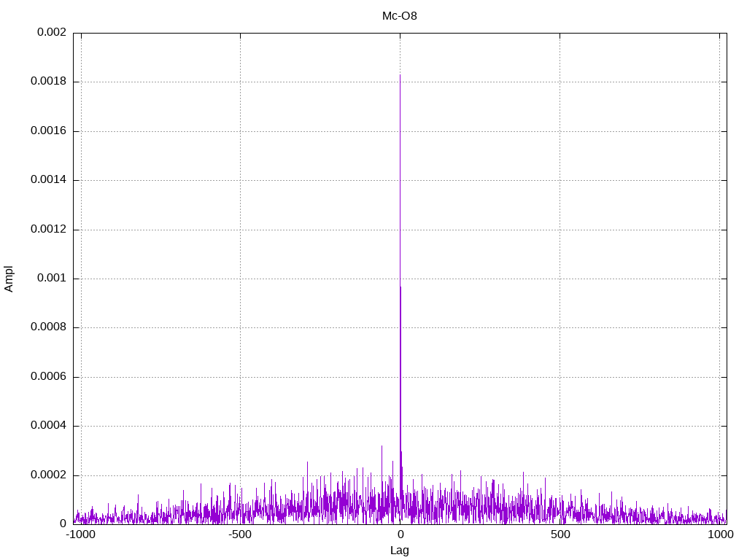Select the 1000 x-axis tick label
The width and height of the screenshot is (747, 560).
(720, 534)
